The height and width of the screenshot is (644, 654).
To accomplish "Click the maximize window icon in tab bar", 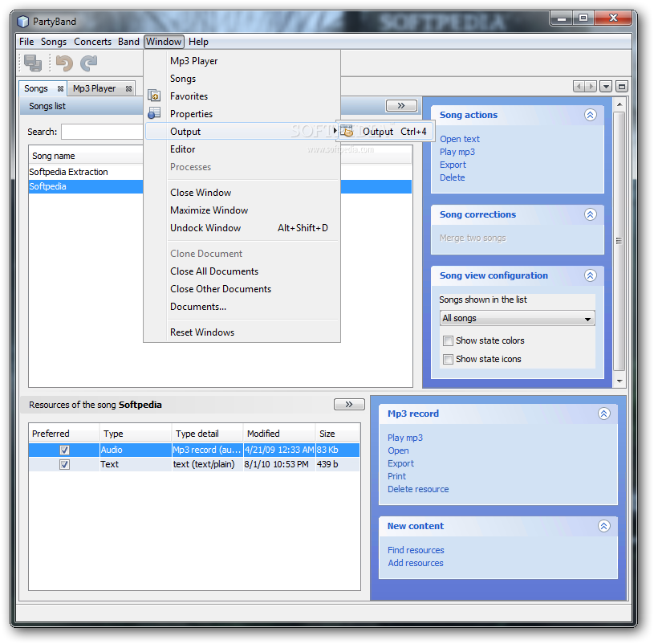I will pos(621,87).
